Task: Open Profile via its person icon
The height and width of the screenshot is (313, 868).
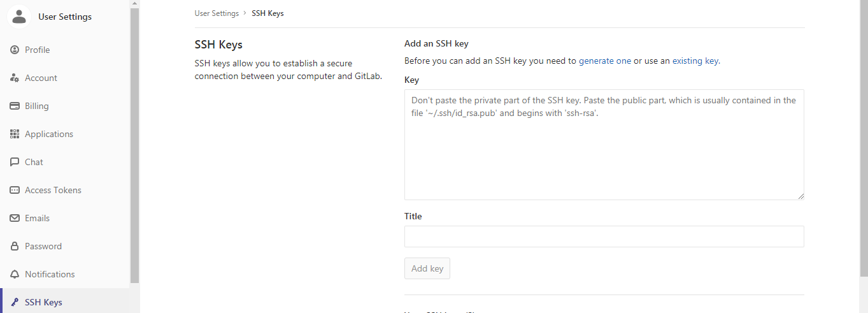Action: (x=15, y=50)
